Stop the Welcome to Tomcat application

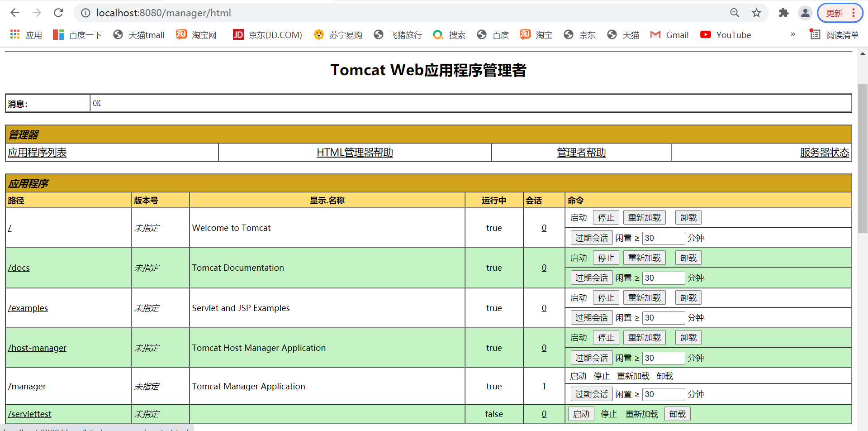606,218
